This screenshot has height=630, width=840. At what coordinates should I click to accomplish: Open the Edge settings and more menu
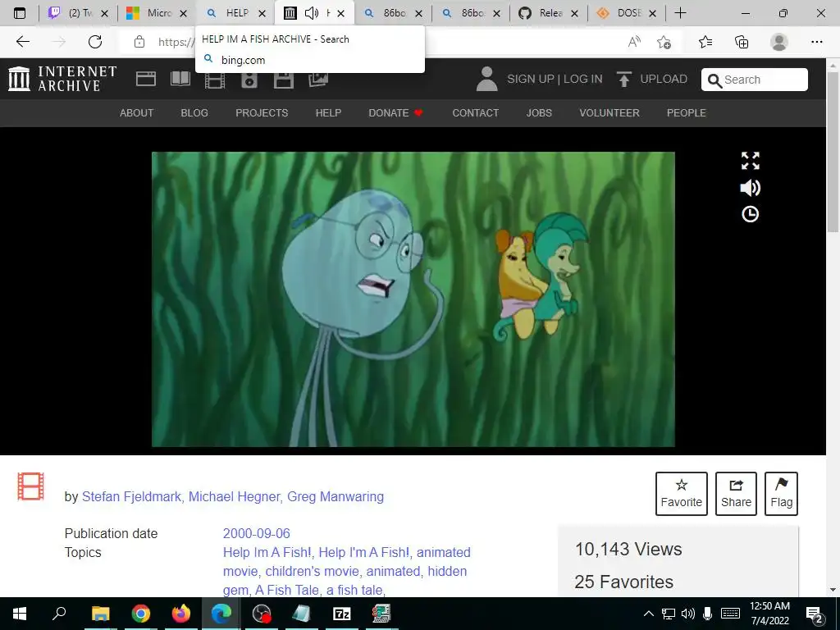(x=816, y=42)
